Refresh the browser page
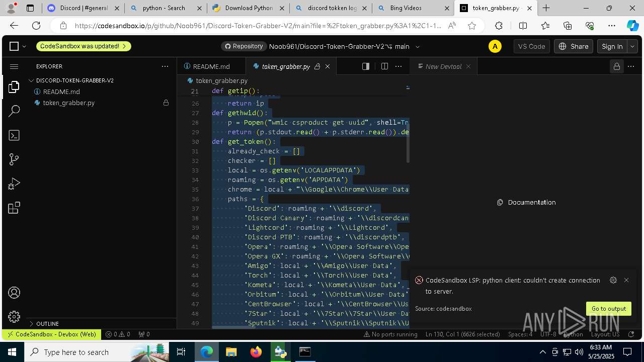This screenshot has width=644, height=362. [x=36, y=26]
